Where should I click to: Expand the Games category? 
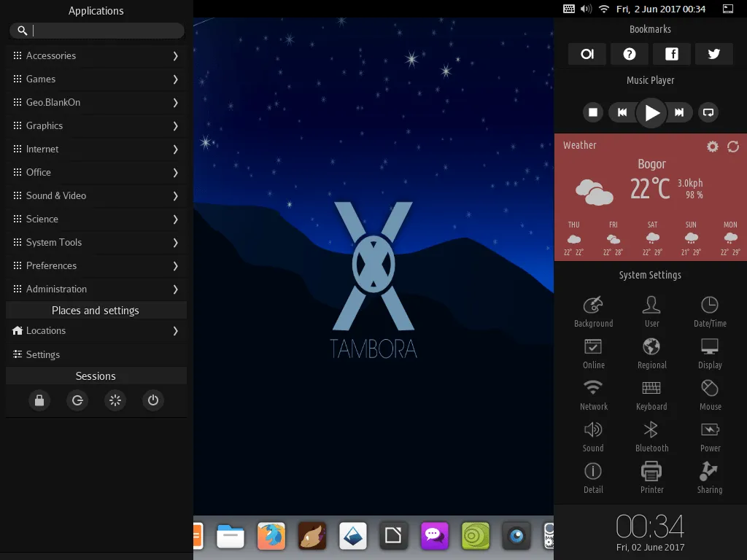96,79
